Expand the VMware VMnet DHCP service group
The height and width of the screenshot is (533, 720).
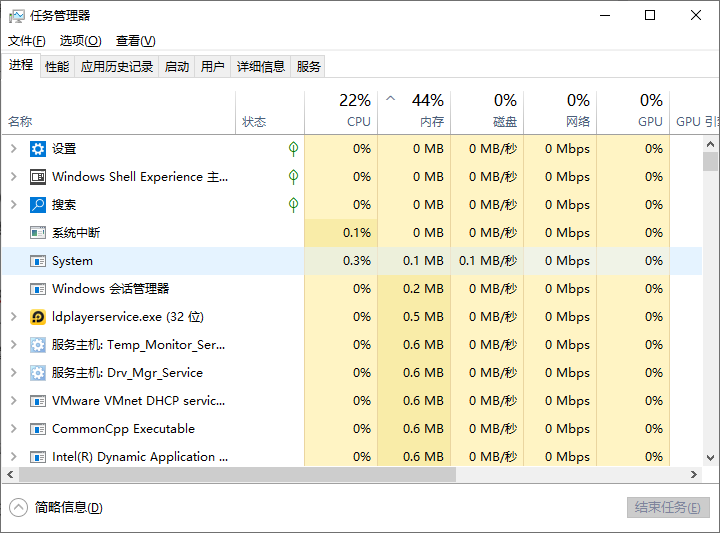click(x=14, y=401)
